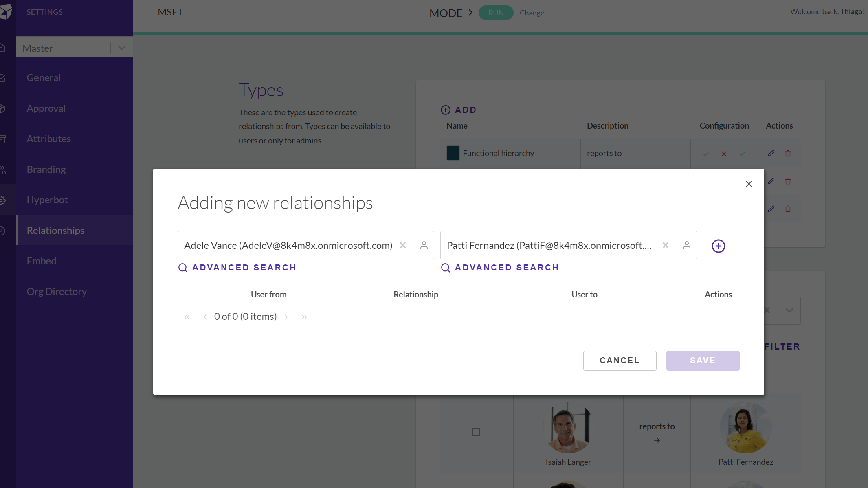Go to previous page of relationships table

tap(205, 317)
